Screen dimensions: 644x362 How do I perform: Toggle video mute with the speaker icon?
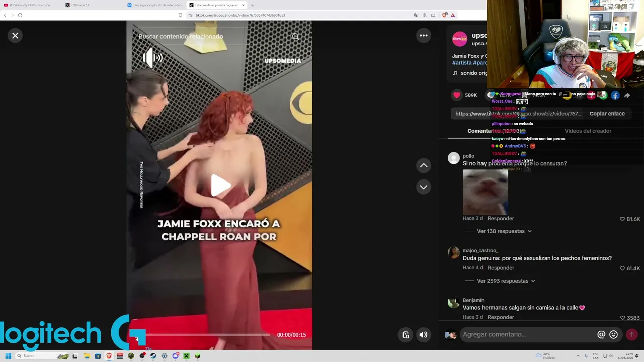(423, 335)
